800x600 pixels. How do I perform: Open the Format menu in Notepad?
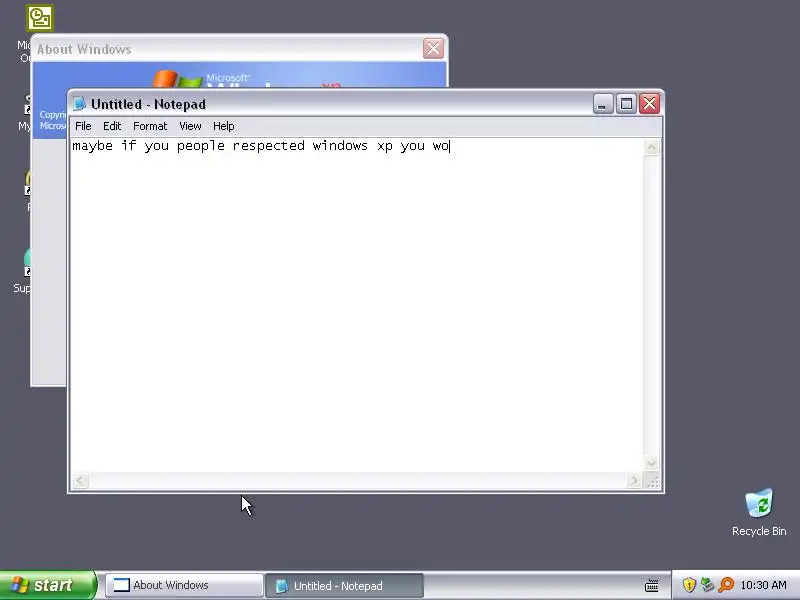150,126
